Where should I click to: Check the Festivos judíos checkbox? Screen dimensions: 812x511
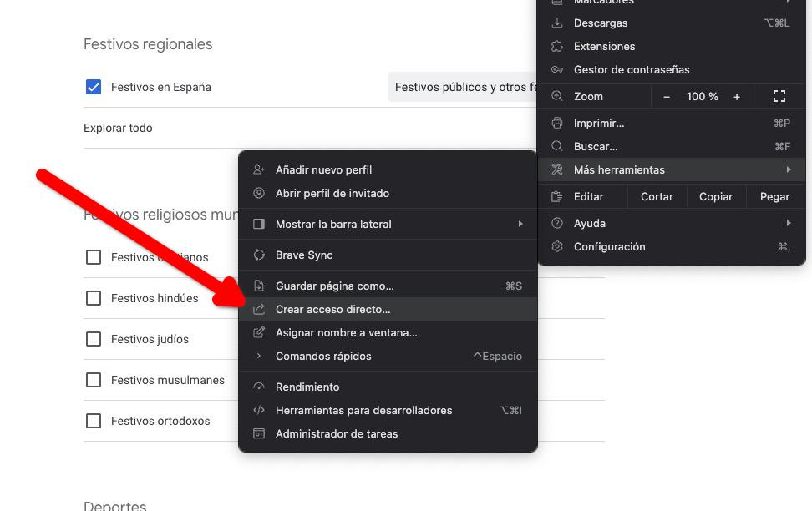point(94,339)
